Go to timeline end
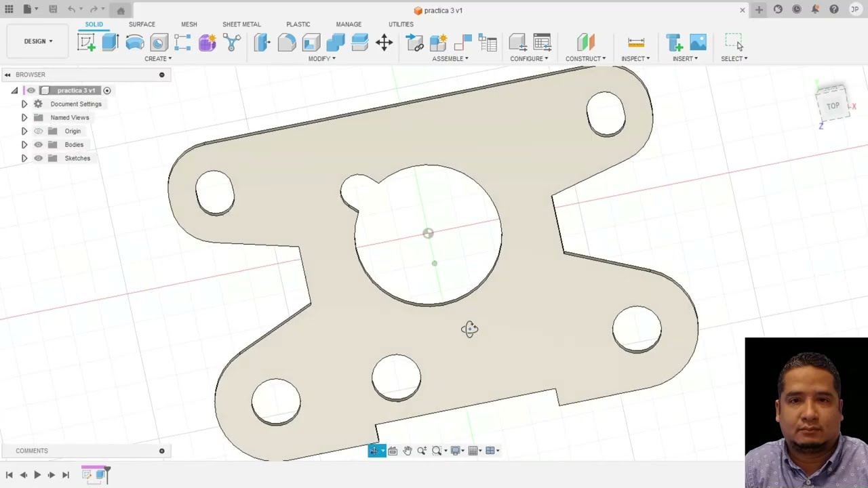The image size is (868, 488). [x=66, y=475]
